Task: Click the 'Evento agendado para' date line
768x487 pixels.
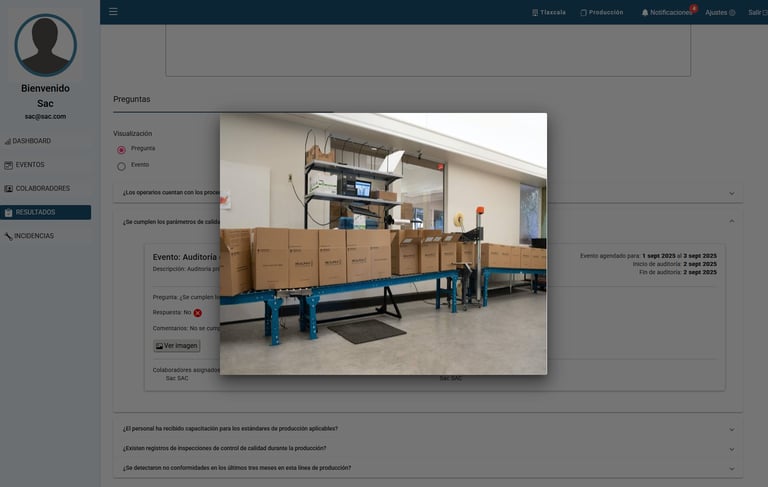Action: pos(648,256)
